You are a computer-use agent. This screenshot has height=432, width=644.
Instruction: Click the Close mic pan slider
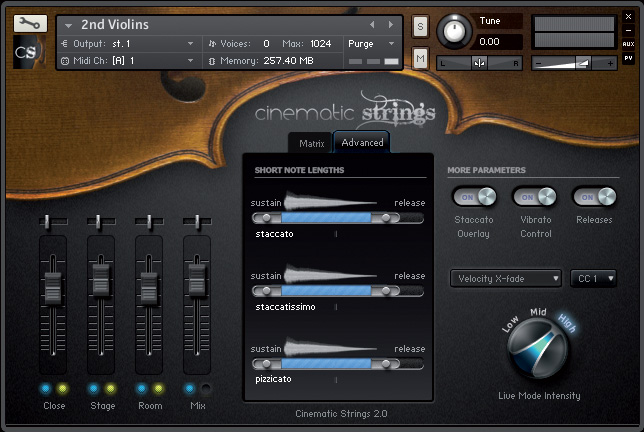pyautogui.click(x=47, y=221)
